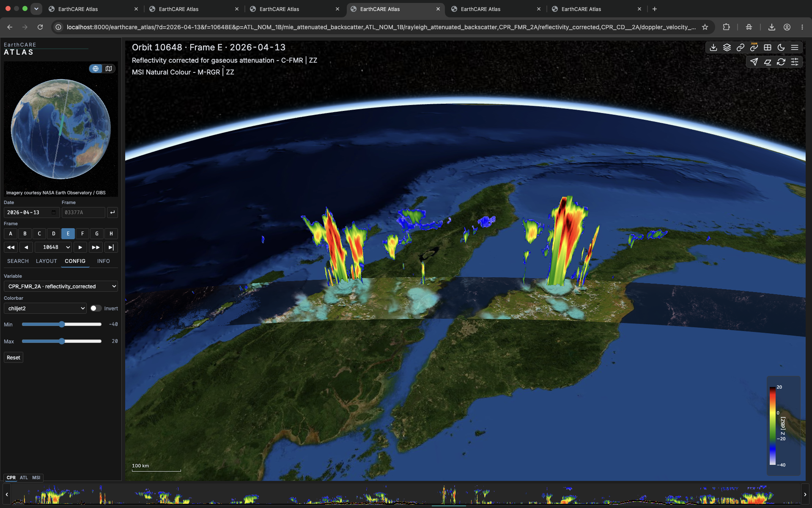This screenshot has height=508, width=812.
Task: Open the browser tab list chevron
Action: click(x=36, y=8)
